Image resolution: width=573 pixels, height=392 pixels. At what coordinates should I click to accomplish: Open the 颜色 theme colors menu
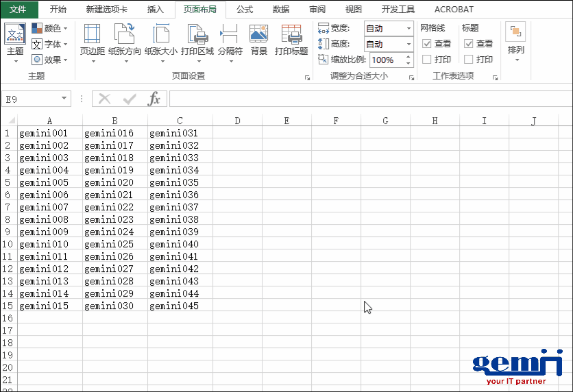pyautogui.click(x=49, y=28)
